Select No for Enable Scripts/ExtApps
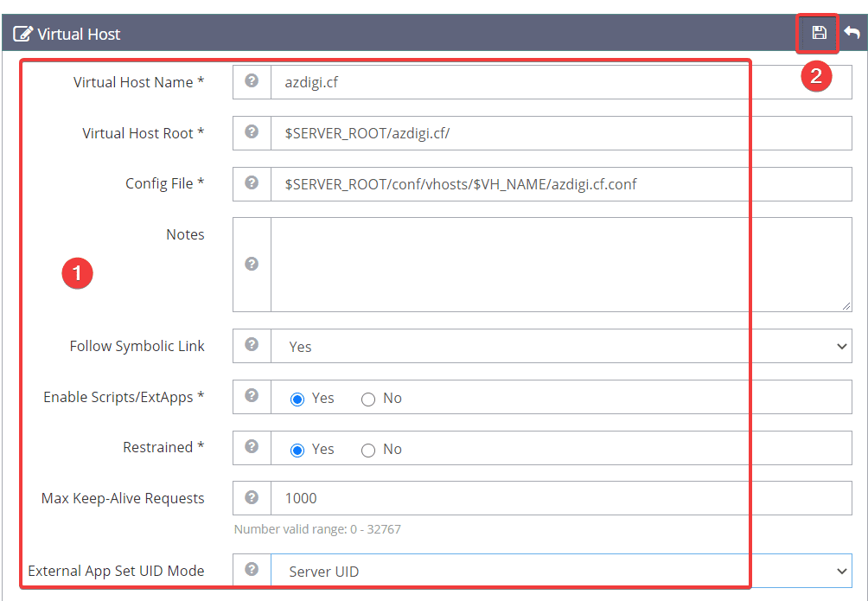The width and height of the screenshot is (868, 601). tap(367, 398)
